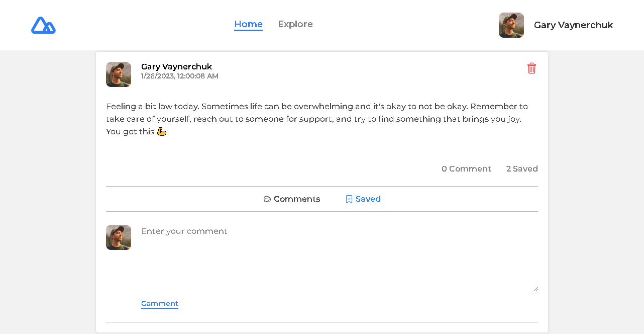
Task: View the 2 Saved count
Action: click(522, 169)
